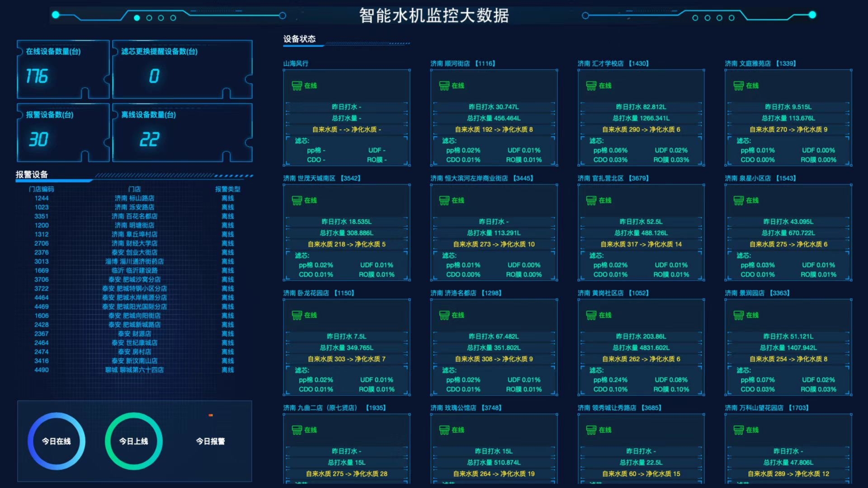Click 昨日打水 18.535L in 世茂天城南区 card
This screenshot has width=868, height=488.
tap(347, 222)
